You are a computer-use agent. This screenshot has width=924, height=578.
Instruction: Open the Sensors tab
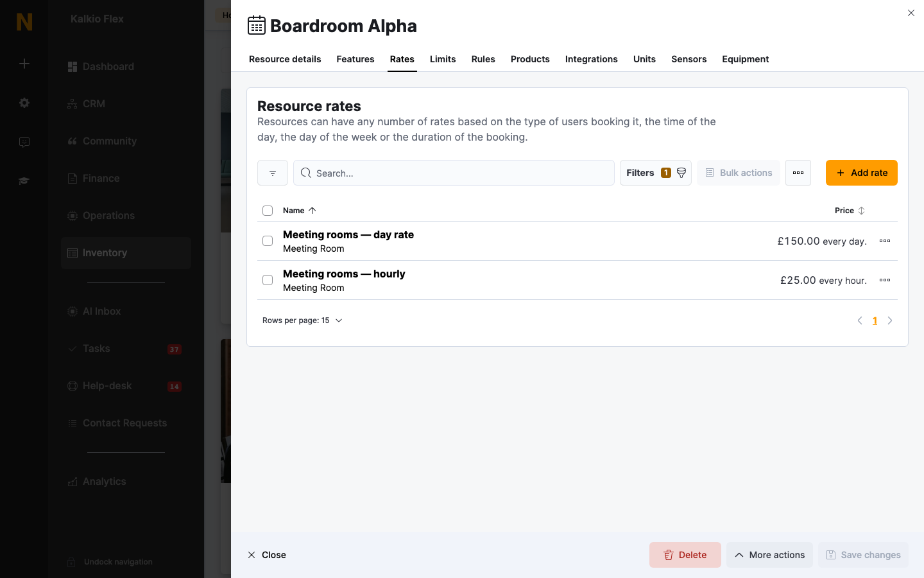689,59
